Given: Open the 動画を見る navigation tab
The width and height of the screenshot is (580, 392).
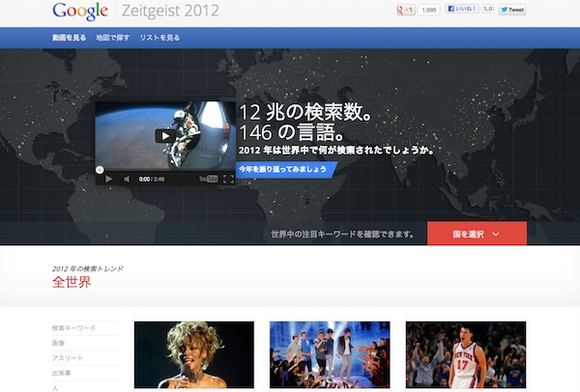Looking at the screenshot, I should point(68,38).
